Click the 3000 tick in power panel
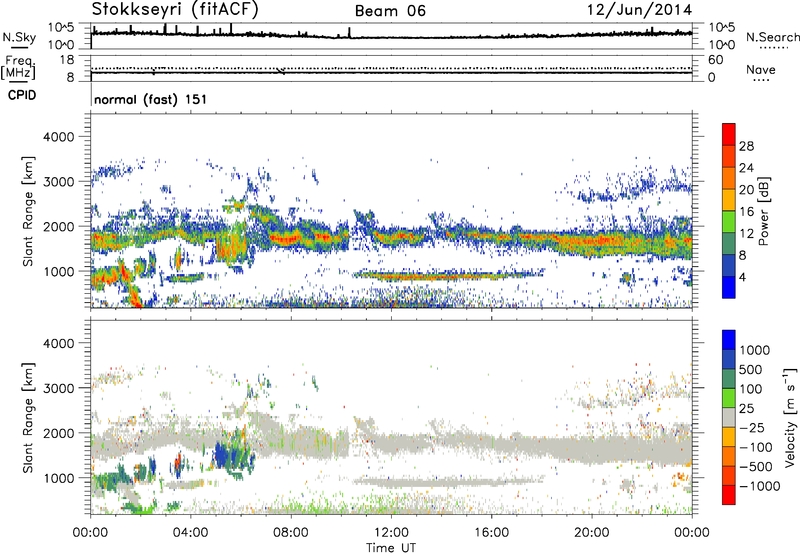Viewport: 800px width, 554px height. click(58, 182)
